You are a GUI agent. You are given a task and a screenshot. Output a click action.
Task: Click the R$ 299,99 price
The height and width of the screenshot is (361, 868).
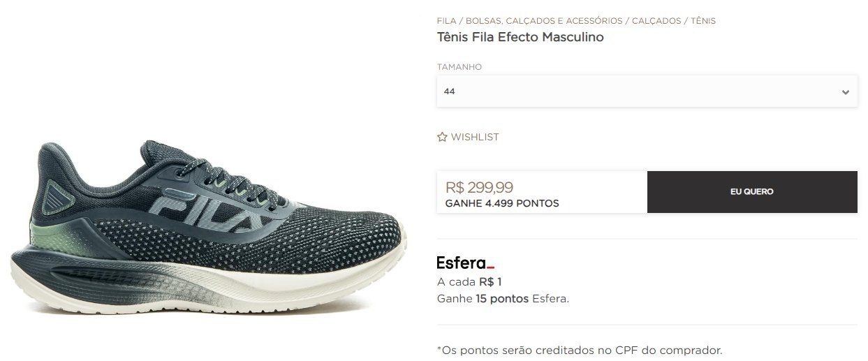(x=479, y=187)
